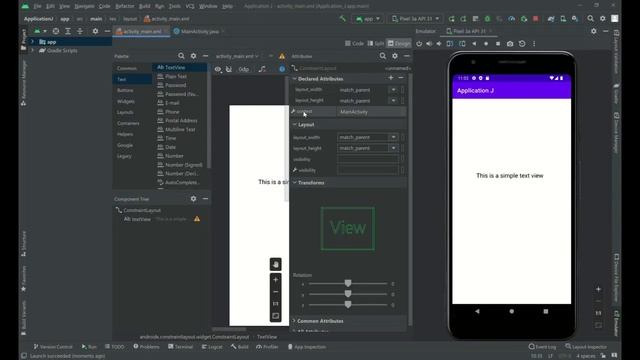Click the Rotation x slider handle
The width and height of the screenshot is (640, 360).
click(348, 283)
